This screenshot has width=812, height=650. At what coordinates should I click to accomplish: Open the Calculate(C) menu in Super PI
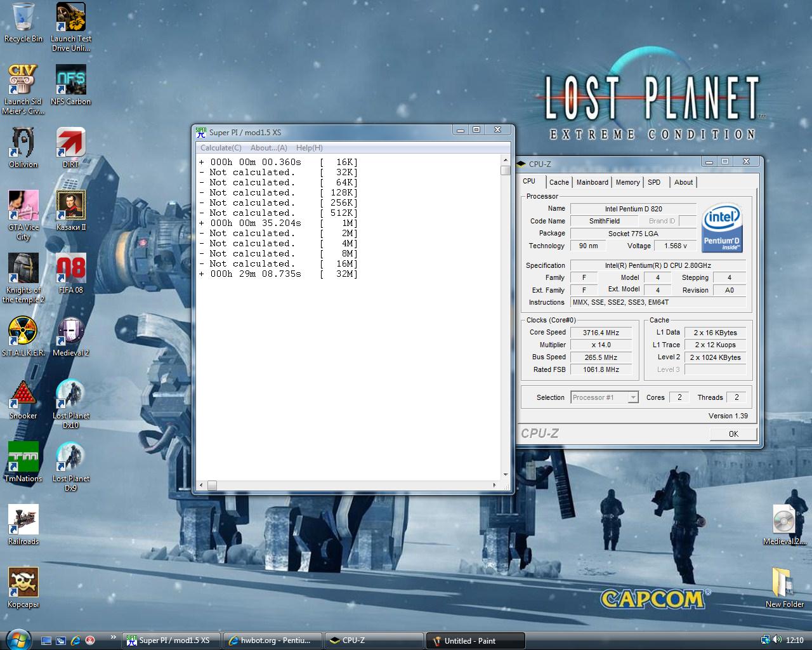pos(221,148)
